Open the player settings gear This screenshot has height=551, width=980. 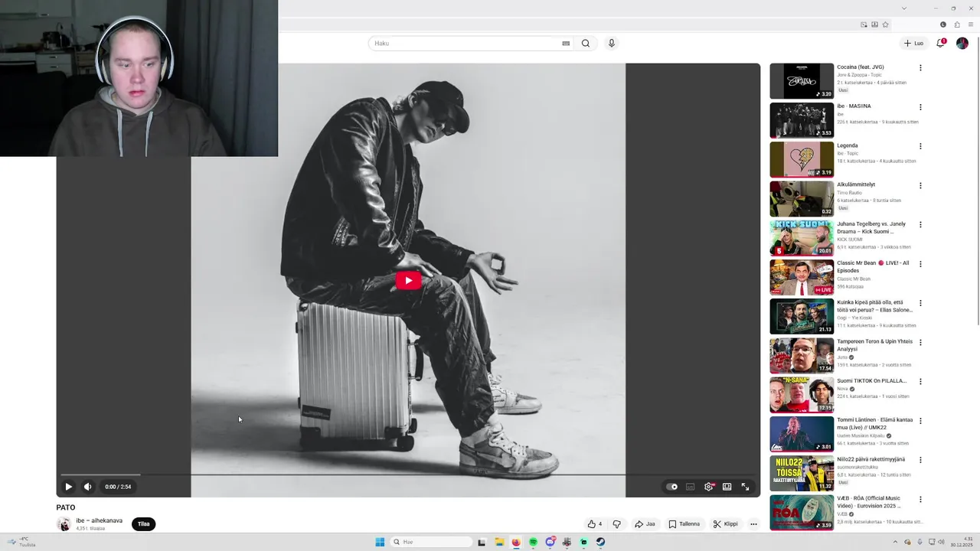click(x=709, y=487)
